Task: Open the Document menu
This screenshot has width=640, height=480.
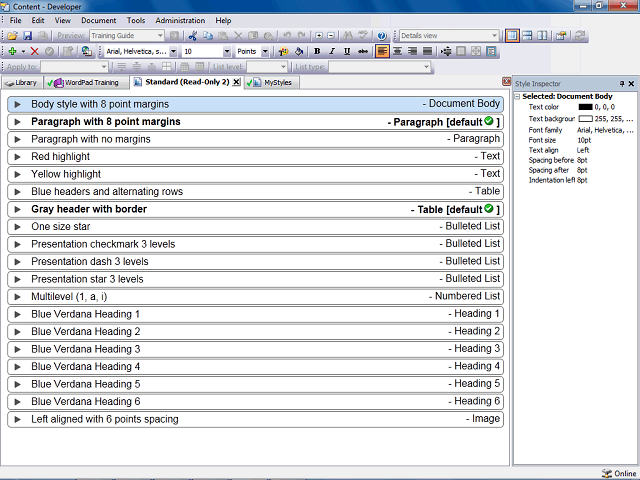Action: coord(98,20)
